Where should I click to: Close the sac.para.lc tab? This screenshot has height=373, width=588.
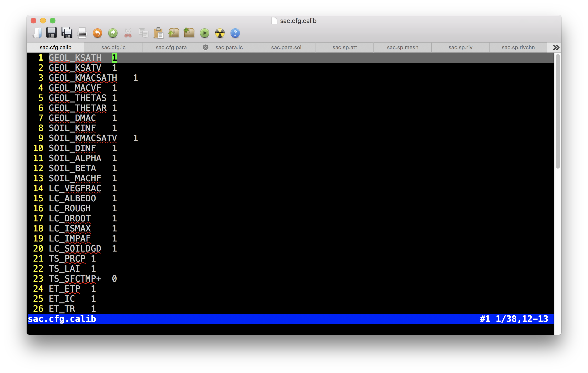click(206, 47)
